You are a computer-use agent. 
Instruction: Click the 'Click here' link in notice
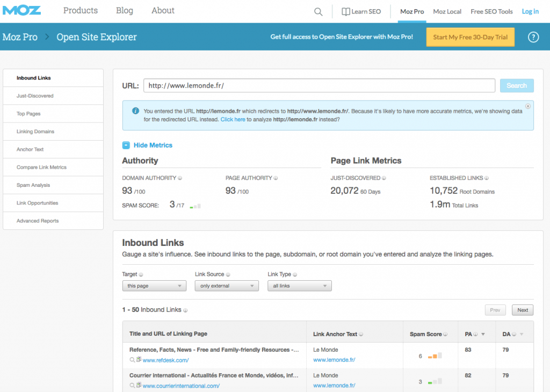[233, 119]
